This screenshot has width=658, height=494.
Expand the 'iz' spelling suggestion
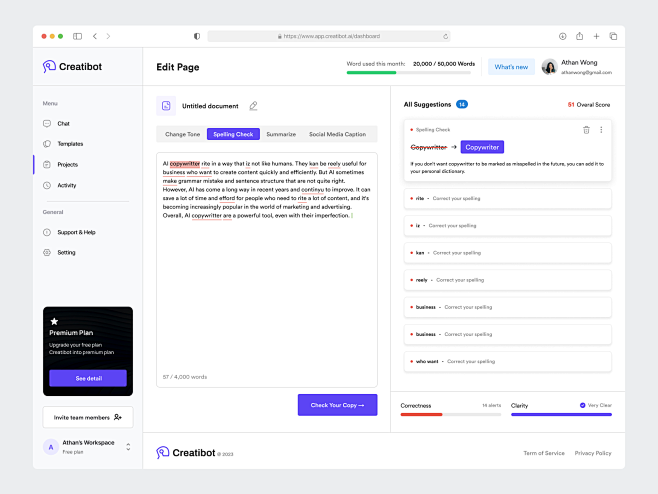(507, 226)
